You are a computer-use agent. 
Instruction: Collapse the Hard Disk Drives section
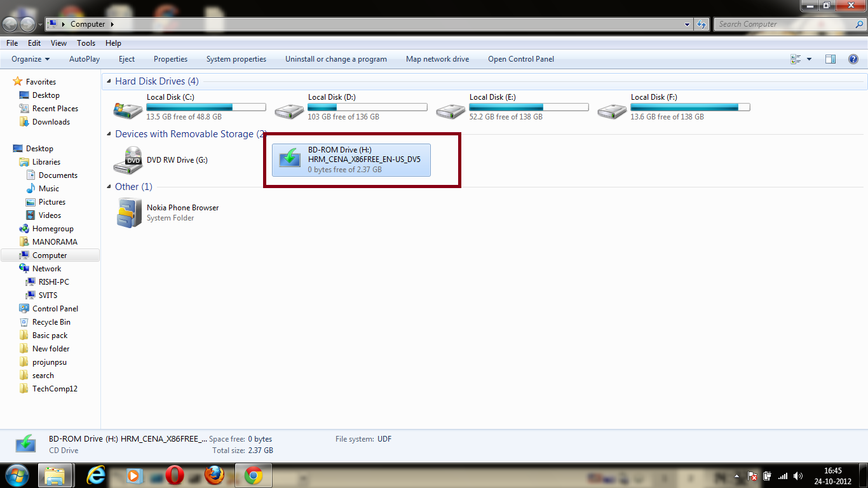pos(107,81)
